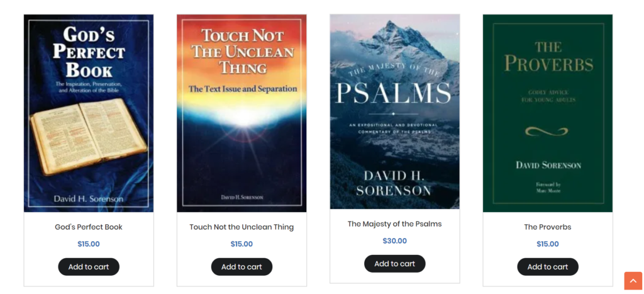
Task: Add The Majesty of the Psalms to cart
Action: (x=395, y=264)
